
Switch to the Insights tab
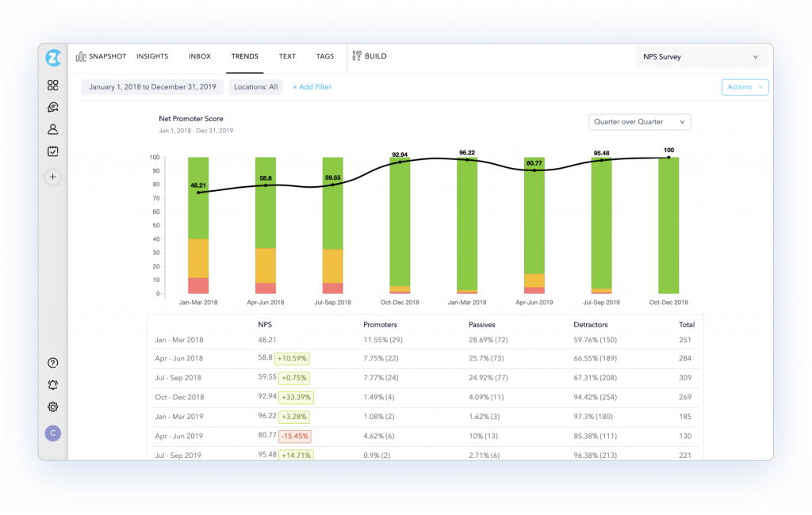(x=151, y=55)
